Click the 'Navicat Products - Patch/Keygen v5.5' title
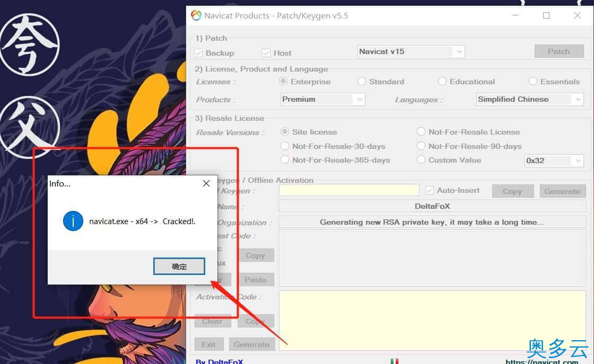This screenshot has width=594, height=364. point(276,16)
